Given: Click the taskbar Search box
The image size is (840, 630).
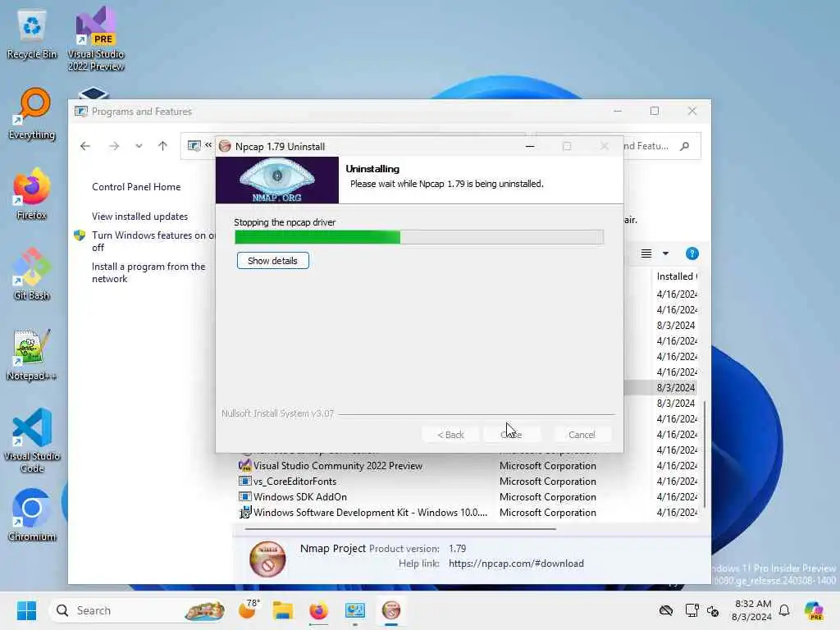Looking at the screenshot, I should 138,610.
